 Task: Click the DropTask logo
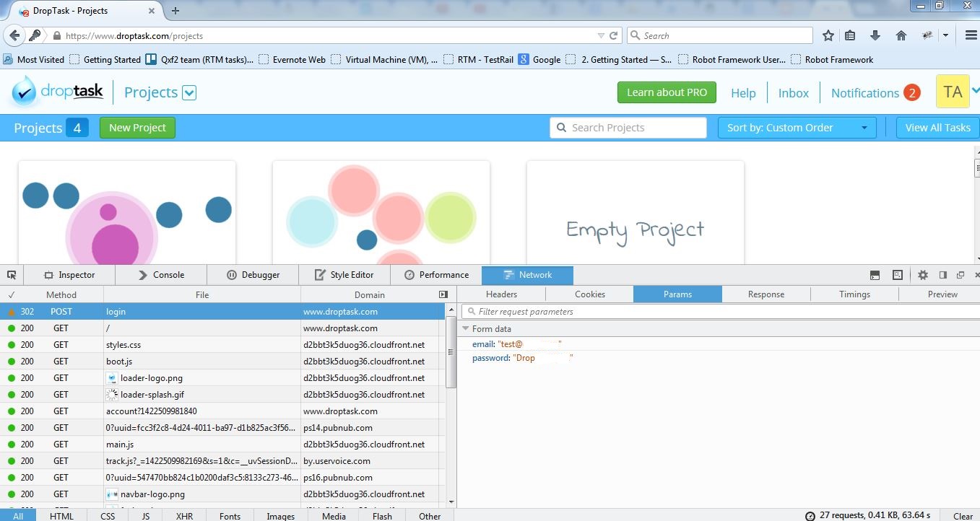[x=58, y=92]
